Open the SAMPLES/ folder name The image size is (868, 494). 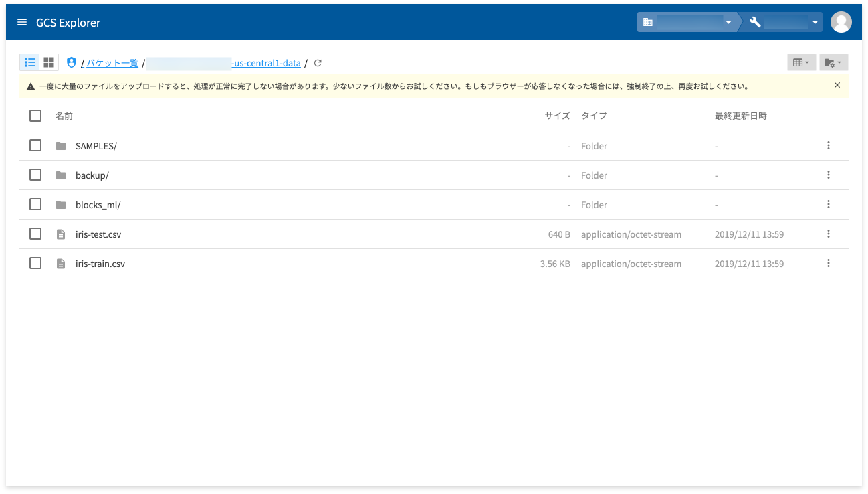(96, 146)
